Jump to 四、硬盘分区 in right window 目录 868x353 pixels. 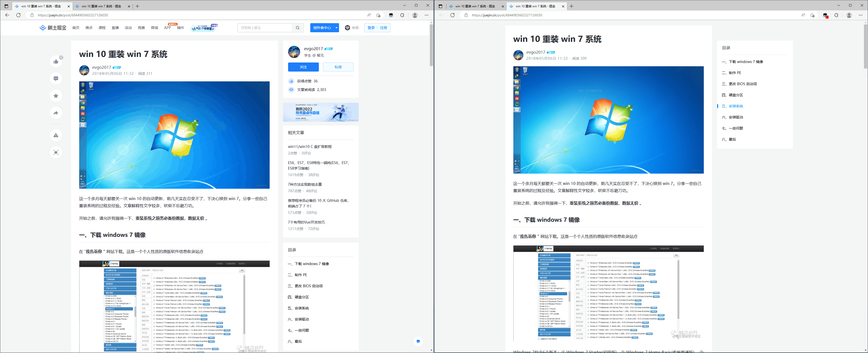(732, 95)
